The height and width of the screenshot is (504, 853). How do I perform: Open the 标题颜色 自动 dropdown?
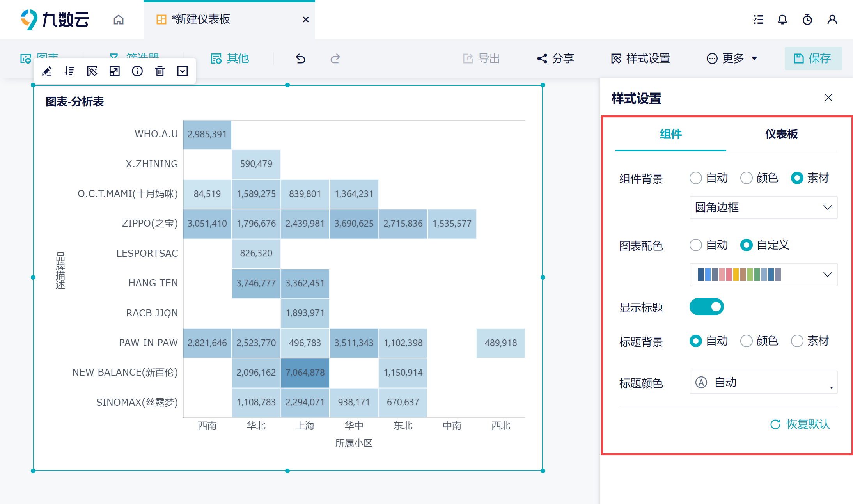[763, 382]
